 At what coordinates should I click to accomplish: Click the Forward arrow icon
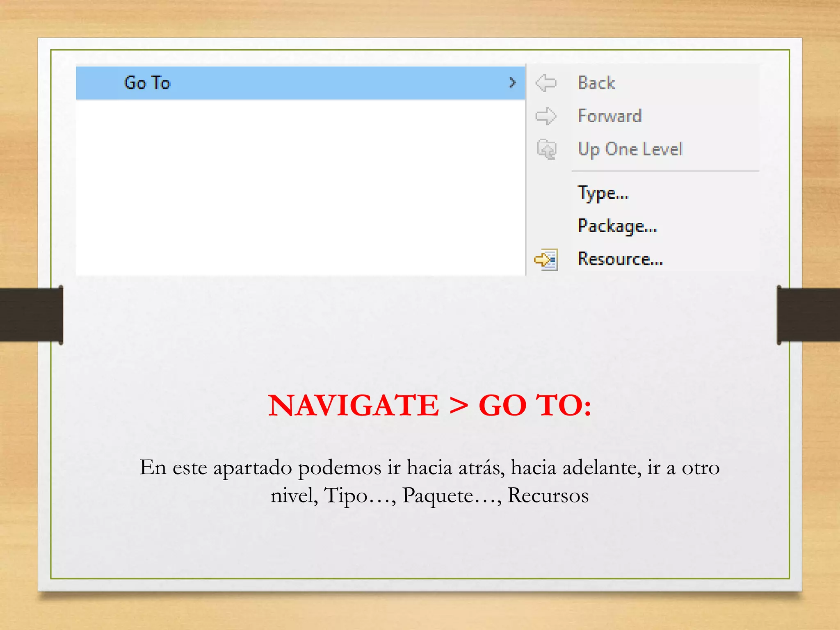click(546, 116)
